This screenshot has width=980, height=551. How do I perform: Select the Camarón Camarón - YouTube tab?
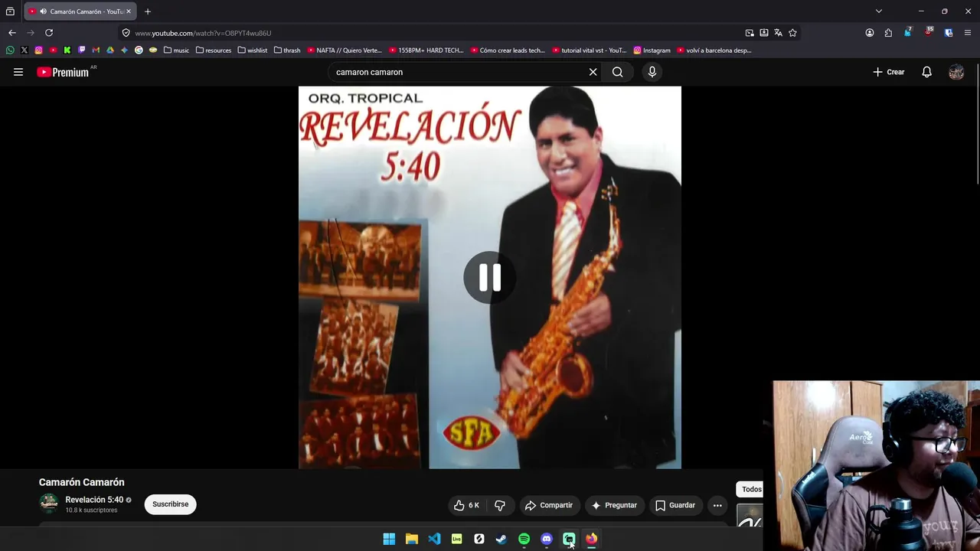point(80,11)
